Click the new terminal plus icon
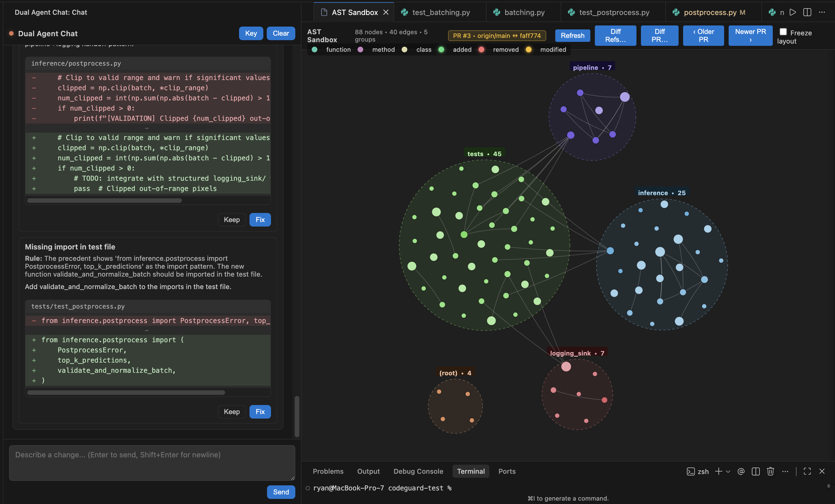This screenshot has width=835, height=504. point(718,471)
